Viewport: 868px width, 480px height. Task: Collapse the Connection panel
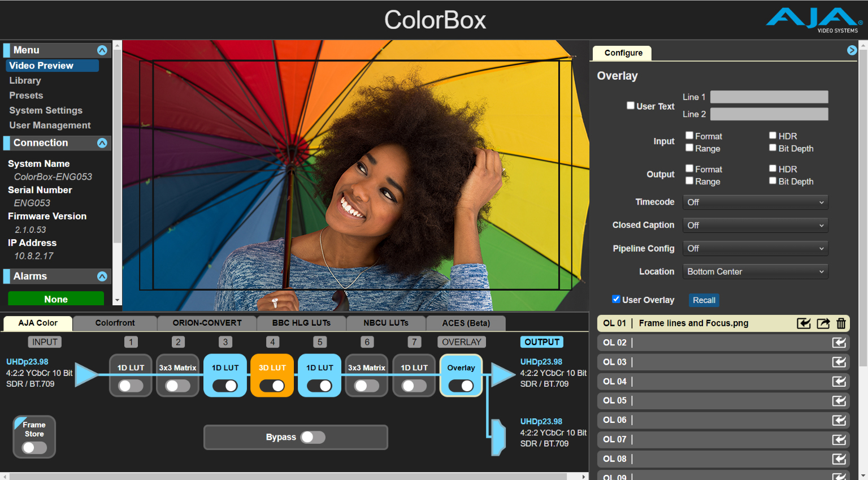(102, 143)
